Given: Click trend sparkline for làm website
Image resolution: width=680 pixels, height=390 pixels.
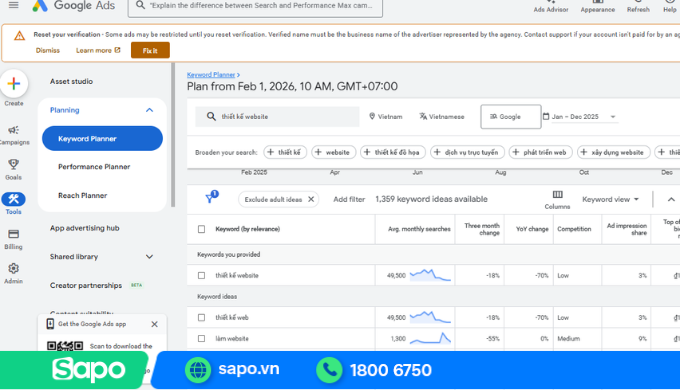Looking at the screenshot, I should point(430,338).
